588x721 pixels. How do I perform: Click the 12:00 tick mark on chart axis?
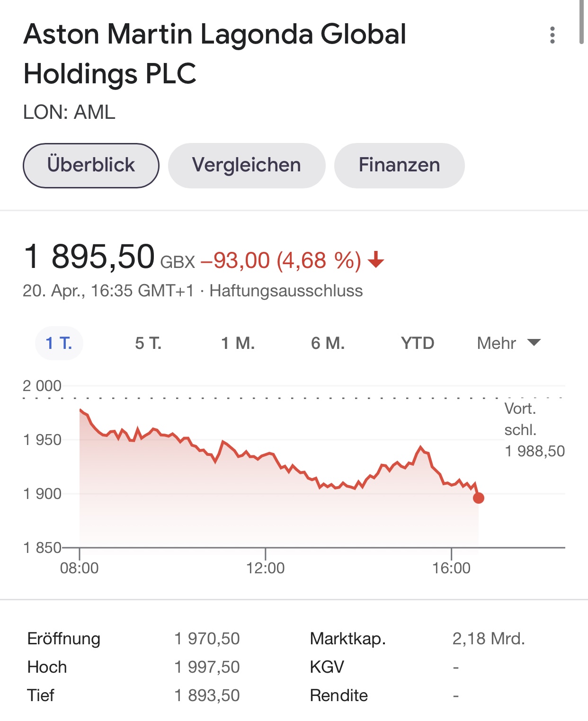coord(266,554)
